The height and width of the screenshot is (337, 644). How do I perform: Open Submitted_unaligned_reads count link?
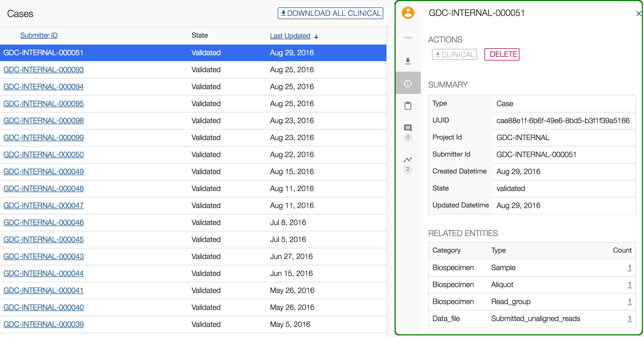click(629, 318)
